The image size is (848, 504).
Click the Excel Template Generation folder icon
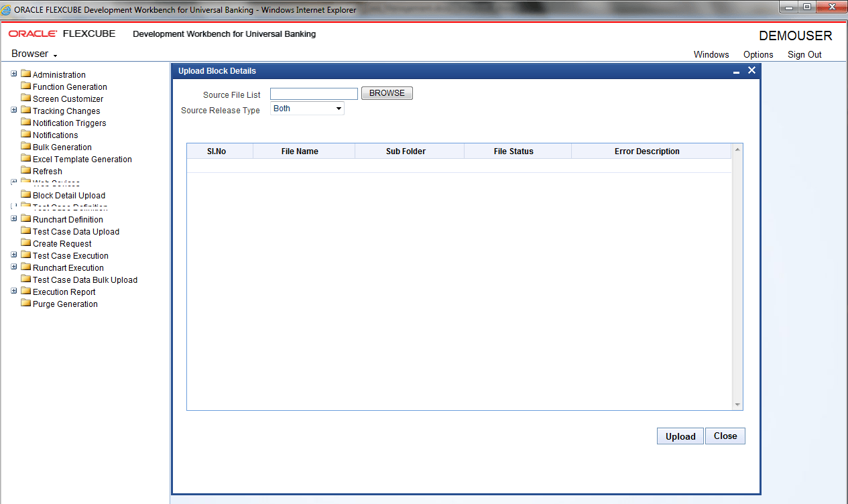[x=26, y=159]
